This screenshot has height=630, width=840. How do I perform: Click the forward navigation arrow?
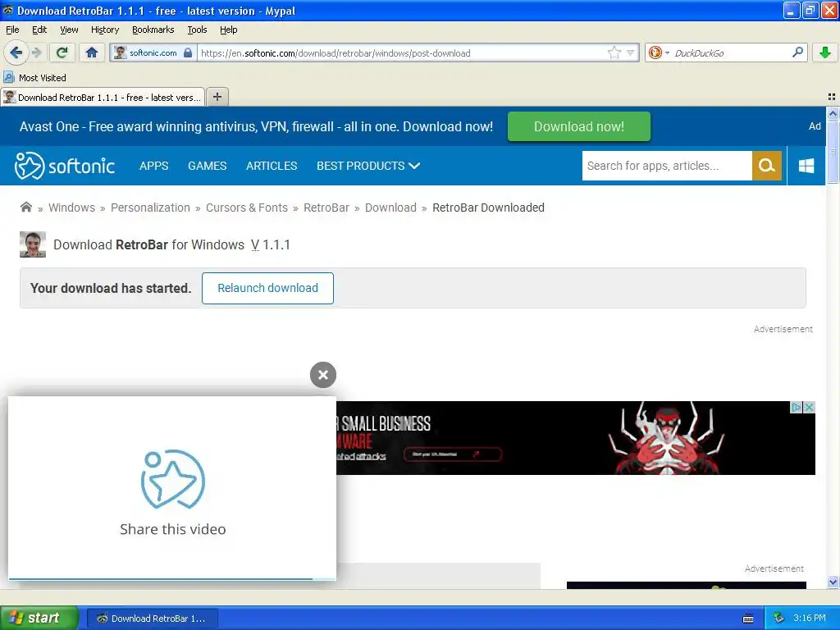[36, 52]
